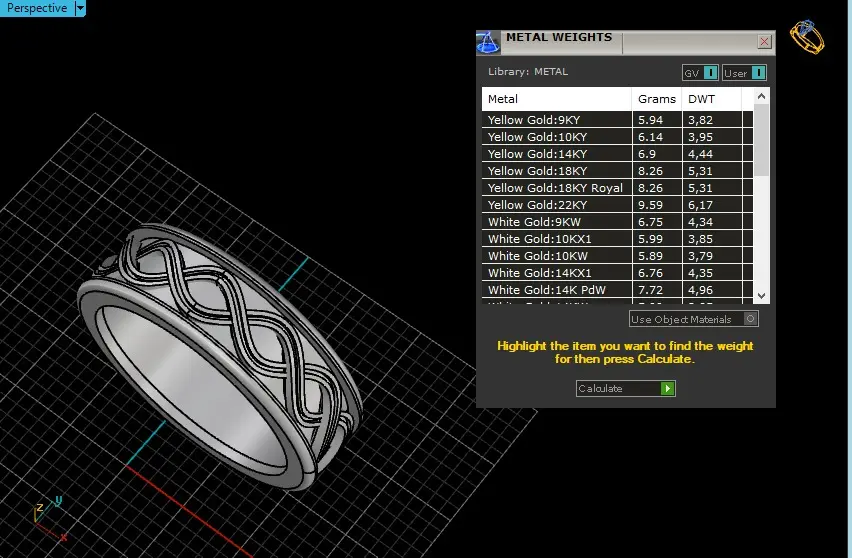Screen dimensions: 852x558
Task: Click the metal list scrollbar up arrow
Action: [x=761, y=96]
